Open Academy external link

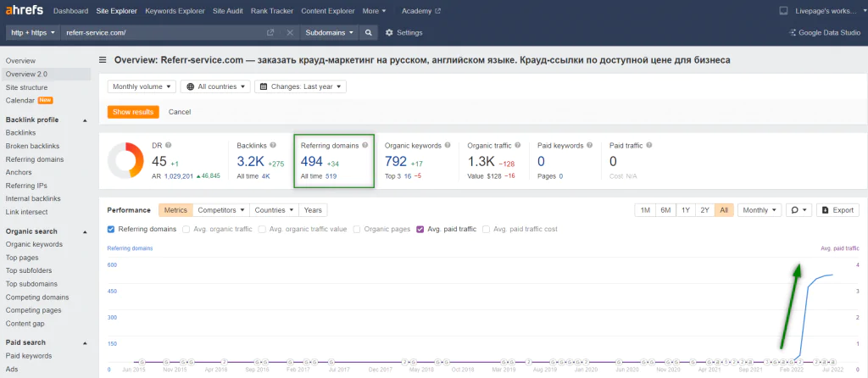pyautogui.click(x=421, y=11)
